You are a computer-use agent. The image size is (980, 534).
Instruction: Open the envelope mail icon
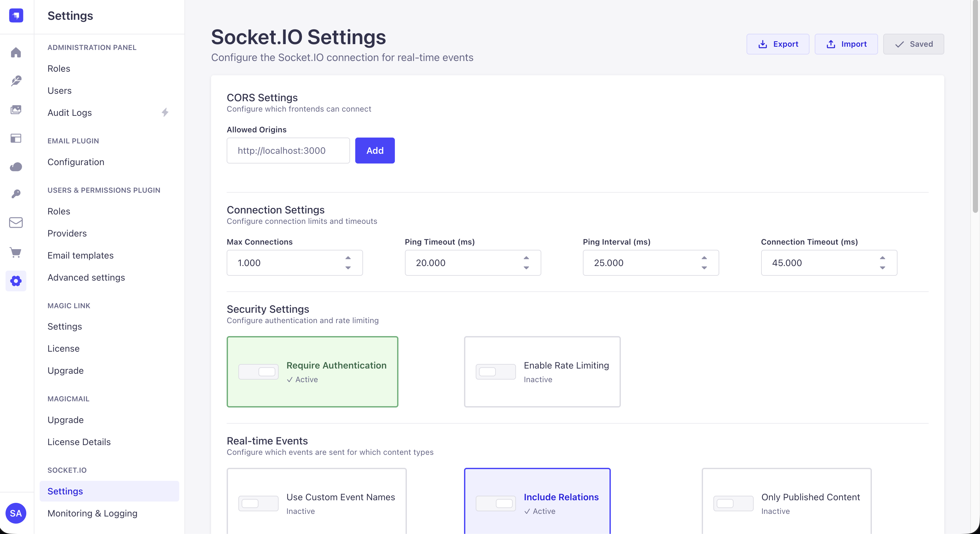[x=16, y=222]
